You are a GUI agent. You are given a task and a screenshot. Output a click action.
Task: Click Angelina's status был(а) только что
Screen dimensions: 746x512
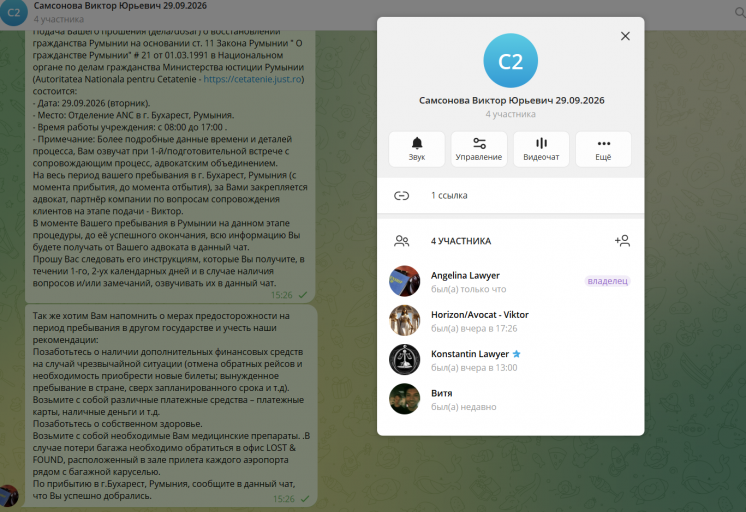[469, 289]
